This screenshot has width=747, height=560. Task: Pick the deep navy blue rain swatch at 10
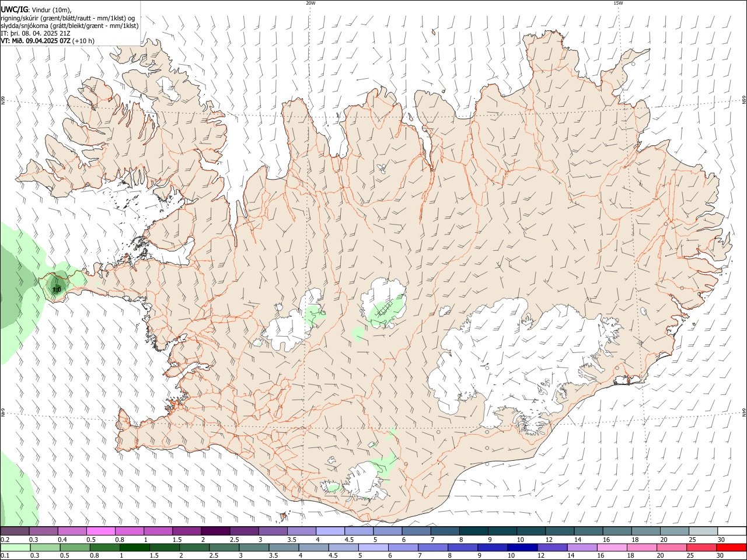[x=522, y=547]
